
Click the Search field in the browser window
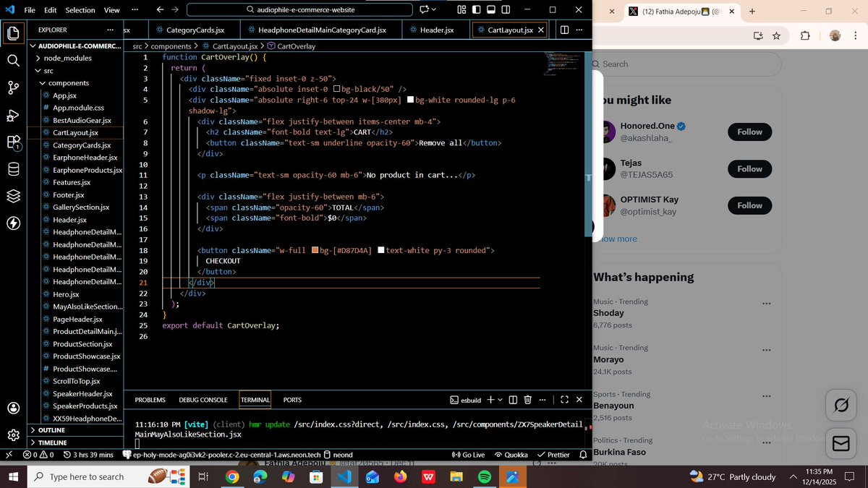pos(686,64)
